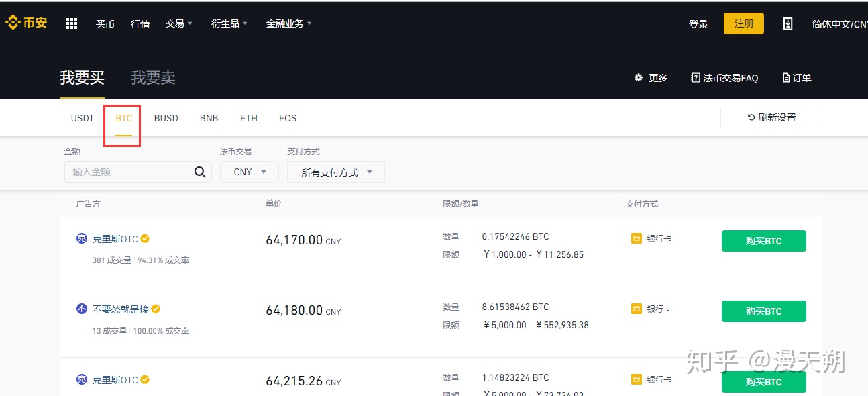Click the yellow 注册 registration button

pos(743,22)
